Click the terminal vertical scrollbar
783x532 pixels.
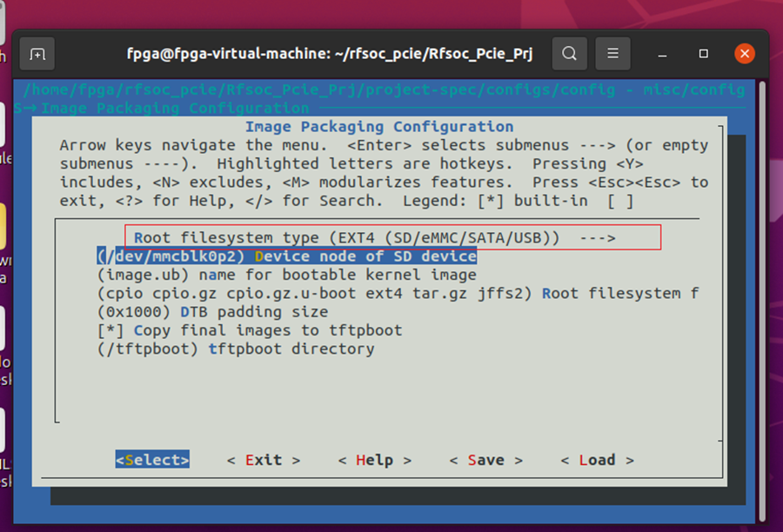(x=762, y=302)
